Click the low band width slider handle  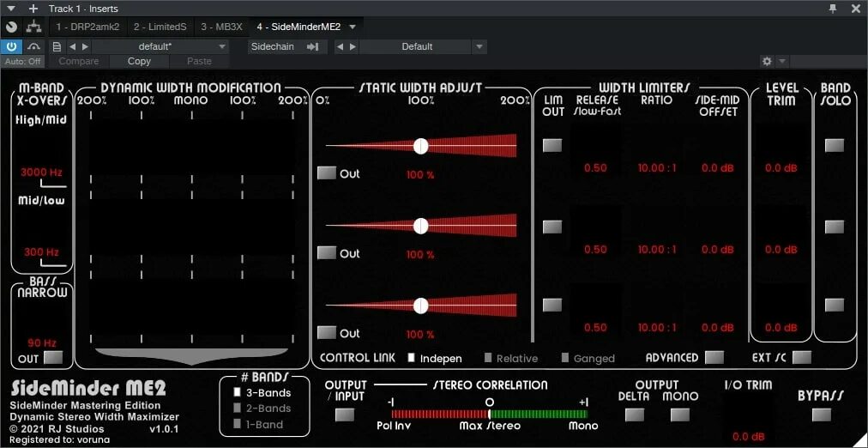pos(421,306)
